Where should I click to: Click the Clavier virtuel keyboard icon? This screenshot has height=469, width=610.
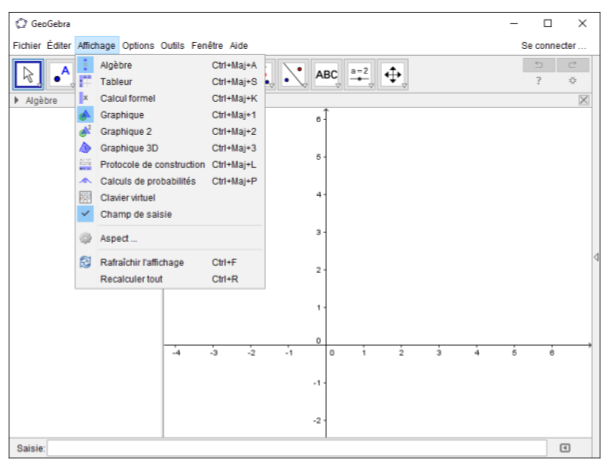click(x=85, y=198)
